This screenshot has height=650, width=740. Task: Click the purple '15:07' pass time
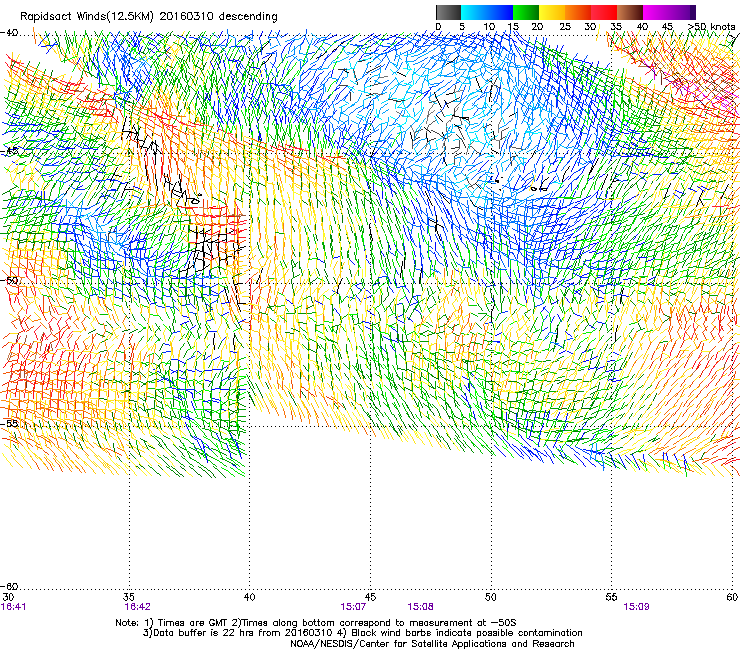353,607
